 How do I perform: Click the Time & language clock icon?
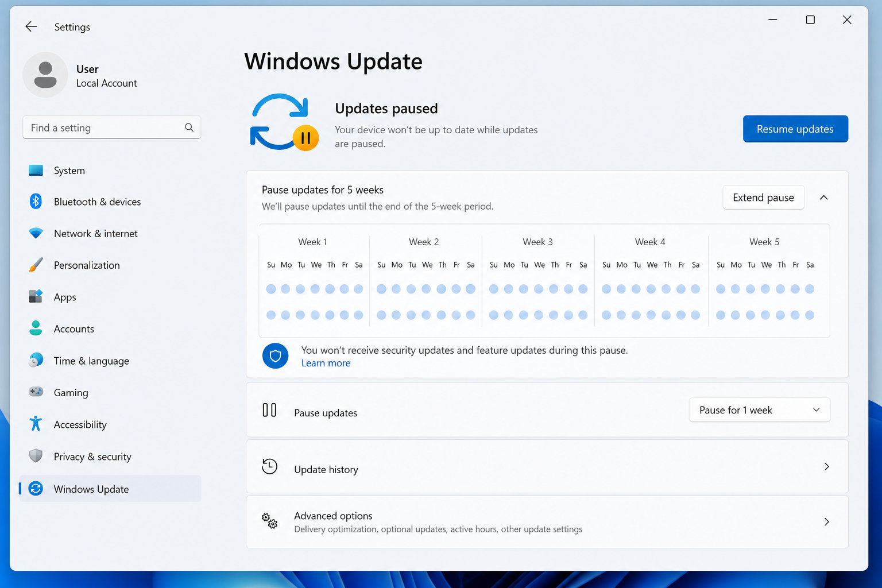[x=36, y=361]
